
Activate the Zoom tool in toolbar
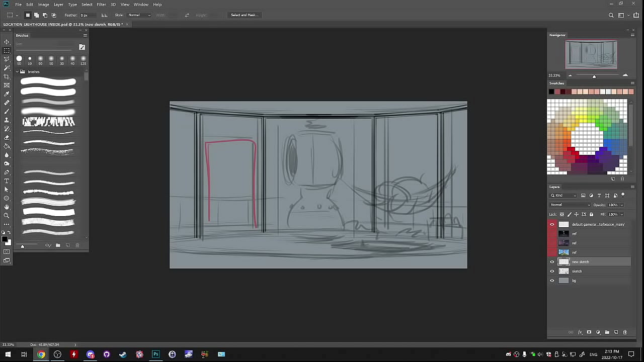point(7,216)
